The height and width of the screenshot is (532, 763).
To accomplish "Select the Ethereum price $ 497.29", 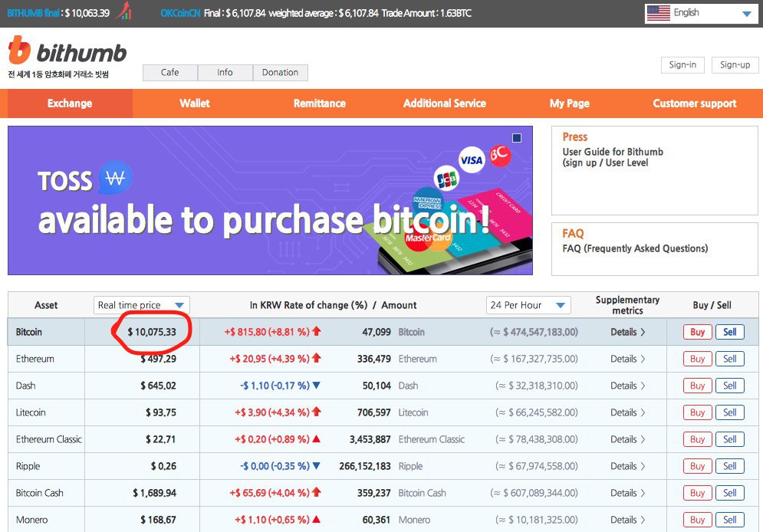I will coord(158,359).
